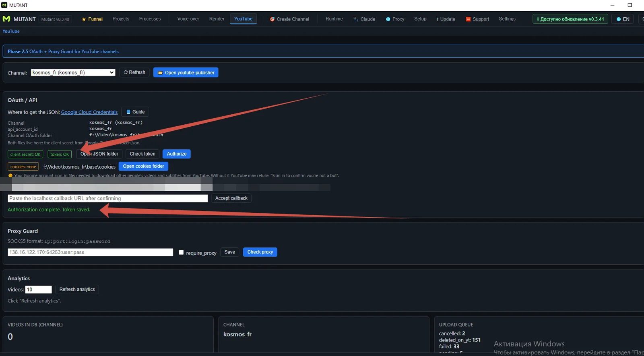Click the globe icon beside EN
Screen dimensions: 644x356
pyautogui.click(x=619, y=19)
